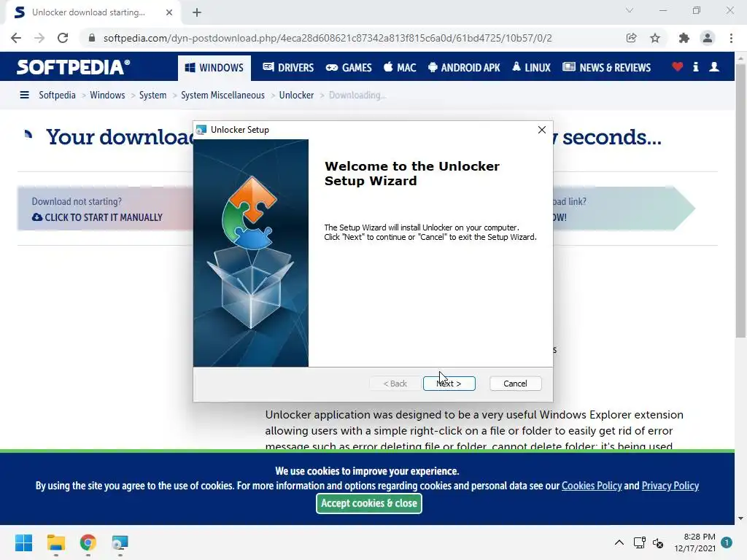
Task: Open a new browser tab
Action: pos(197,12)
